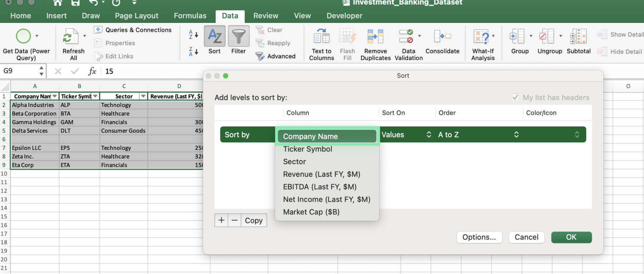Open Company Name column filter arrow
Screen dimensions: 644x274
(55, 96)
